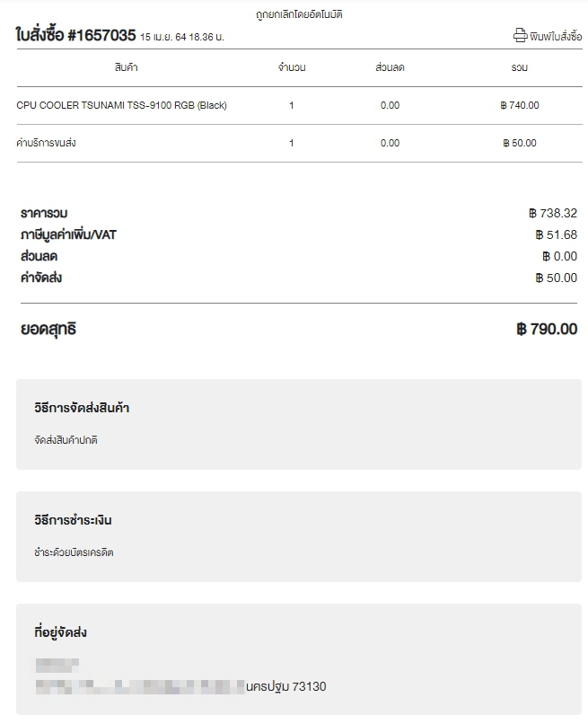Click CPU COOLER TSUNAMI TSS-9100 product name
The width and height of the screenshot is (588, 724).
(x=121, y=105)
